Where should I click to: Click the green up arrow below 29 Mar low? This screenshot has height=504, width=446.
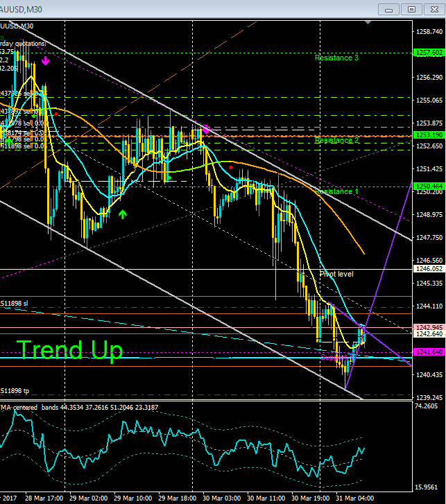coord(122,214)
